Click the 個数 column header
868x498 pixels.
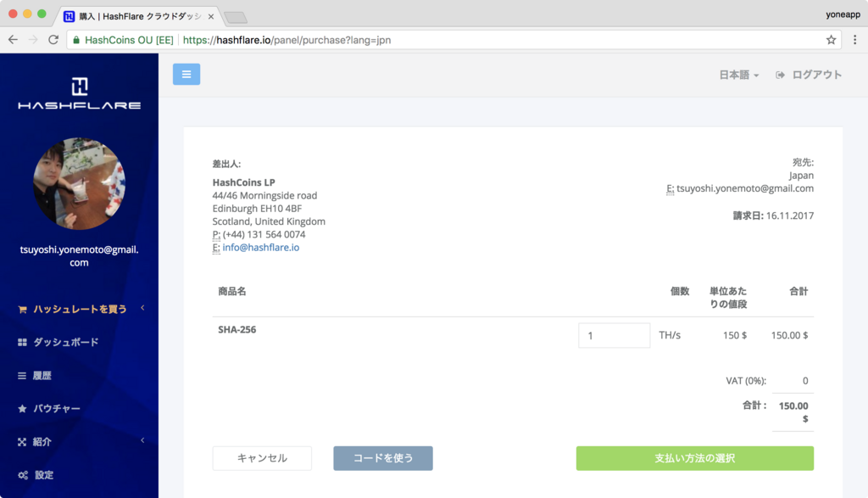click(x=680, y=291)
